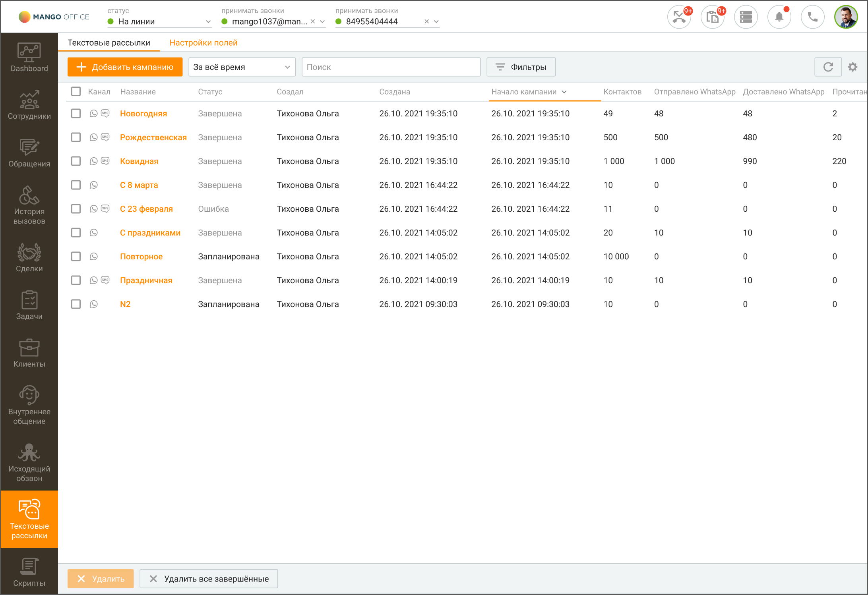Viewport: 868px width, 595px height.
Task: Open the За всё время period dropdown
Action: click(242, 67)
